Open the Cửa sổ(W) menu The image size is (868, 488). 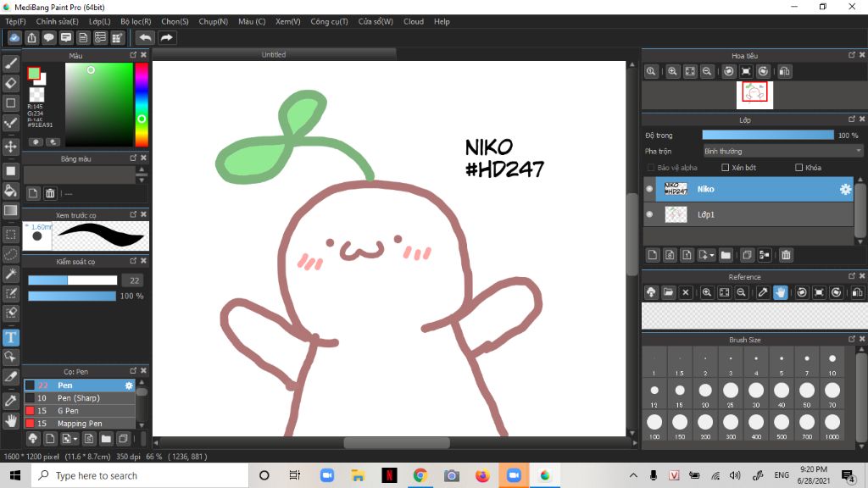click(376, 21)
